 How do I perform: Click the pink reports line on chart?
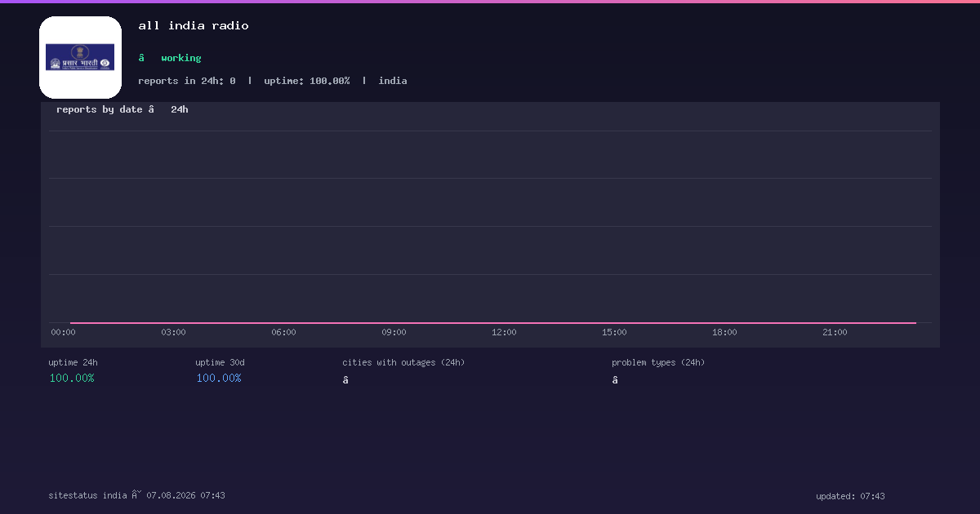coord(493,323)
